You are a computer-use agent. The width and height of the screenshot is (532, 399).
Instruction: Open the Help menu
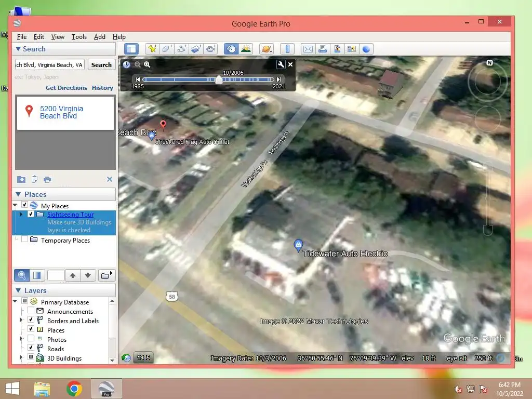pos(119,37)
